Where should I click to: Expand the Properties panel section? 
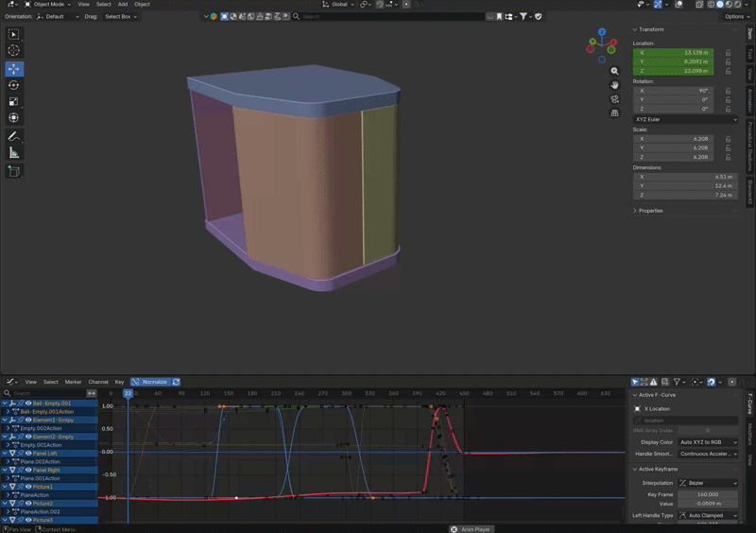click(x=650, y=211)
